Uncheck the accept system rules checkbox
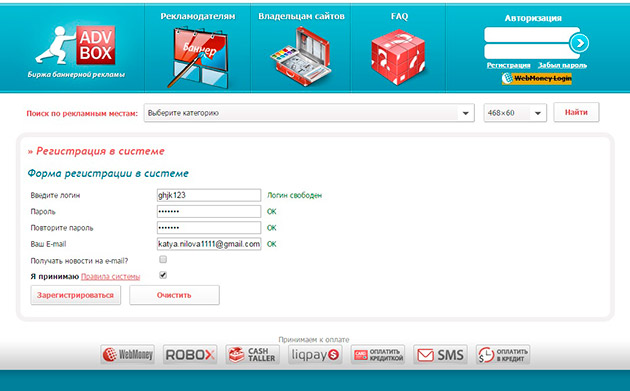Screen dimensions: 630x391 [163, 275]
